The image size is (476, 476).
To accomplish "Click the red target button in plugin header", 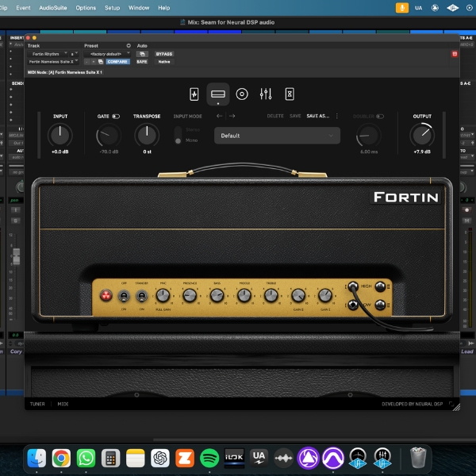I will (455, 54).
